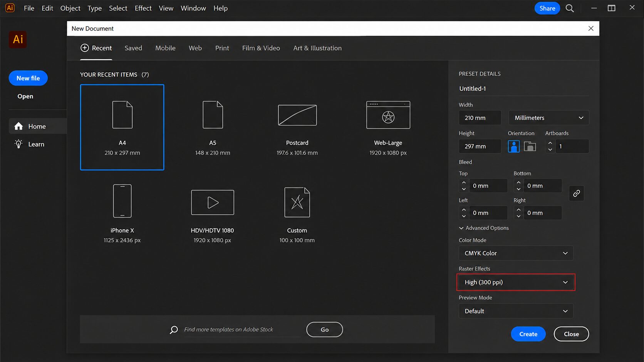
Task: Choose the Custom preset icon
Action: (297, 202)
